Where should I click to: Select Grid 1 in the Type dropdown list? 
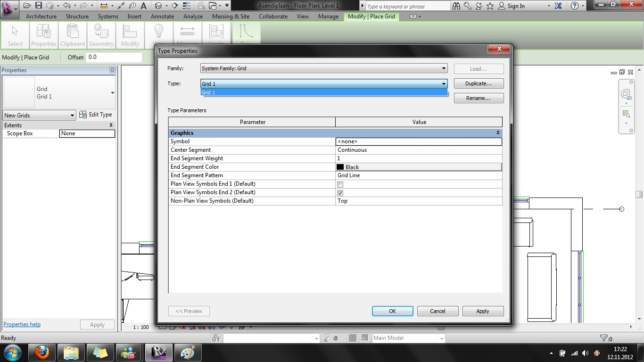click(324, 92)
